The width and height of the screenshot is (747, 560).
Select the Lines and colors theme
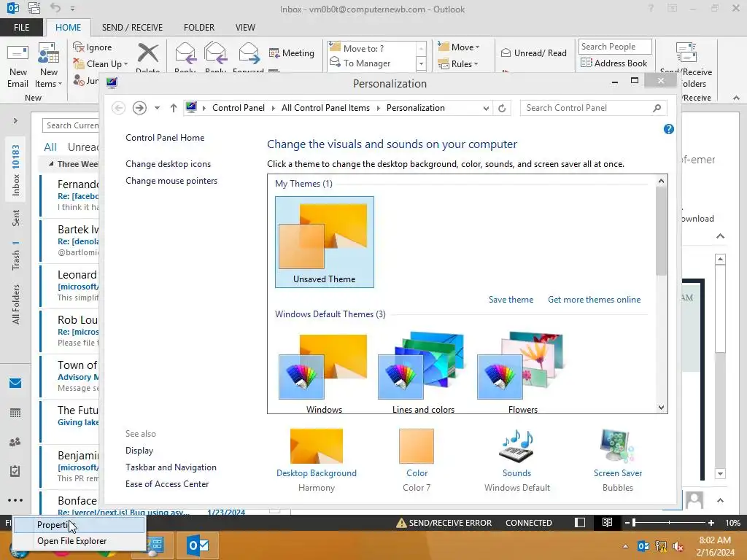tap(423, 373)
